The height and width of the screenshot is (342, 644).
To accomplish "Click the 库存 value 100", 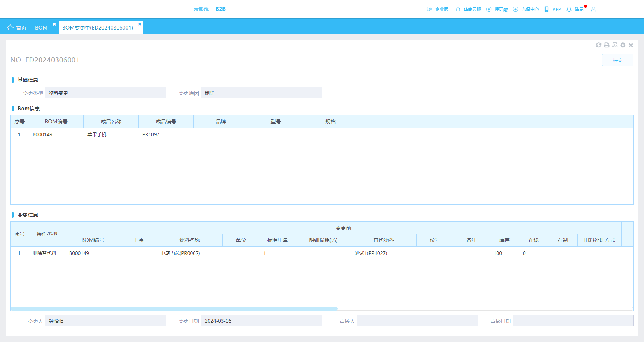I will point(498,253).
